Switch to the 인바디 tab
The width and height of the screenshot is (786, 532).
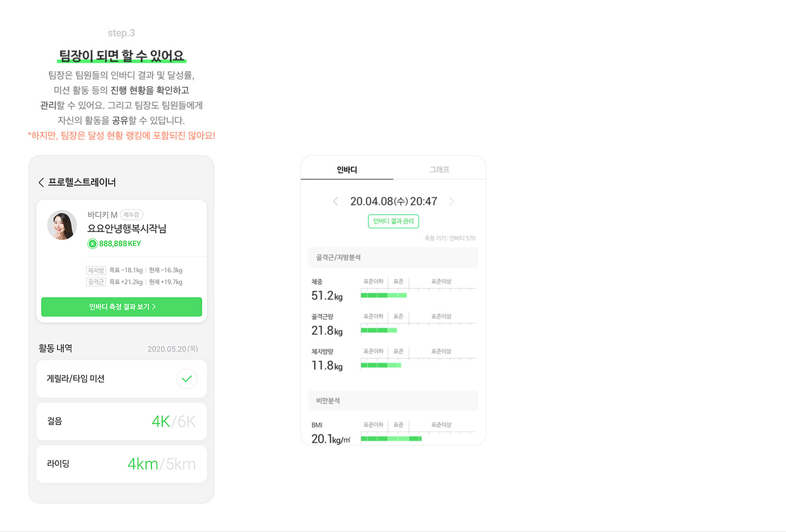pos(347,170)
